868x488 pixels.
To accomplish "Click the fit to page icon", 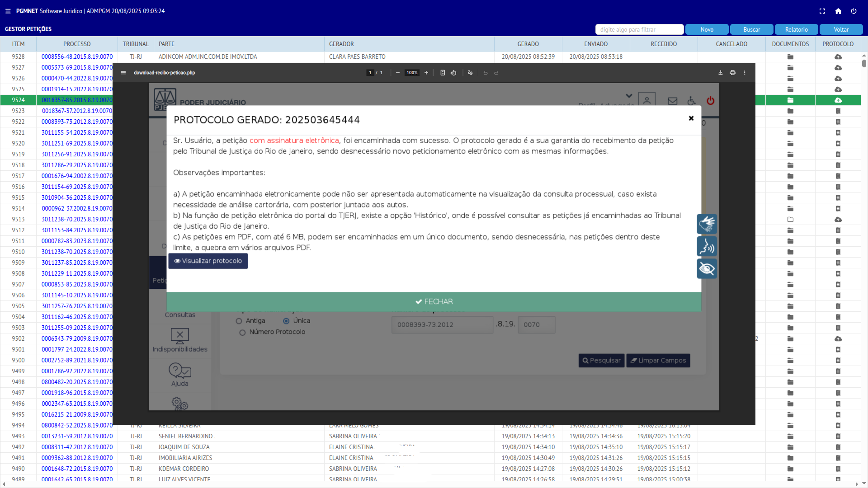I will [x=443, y=73].
